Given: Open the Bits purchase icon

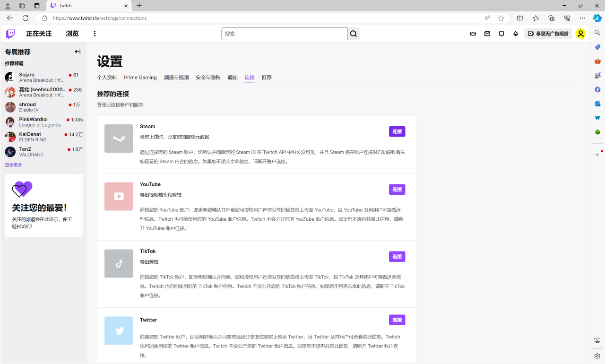Looking at the screenshot, I should (516, 34).
